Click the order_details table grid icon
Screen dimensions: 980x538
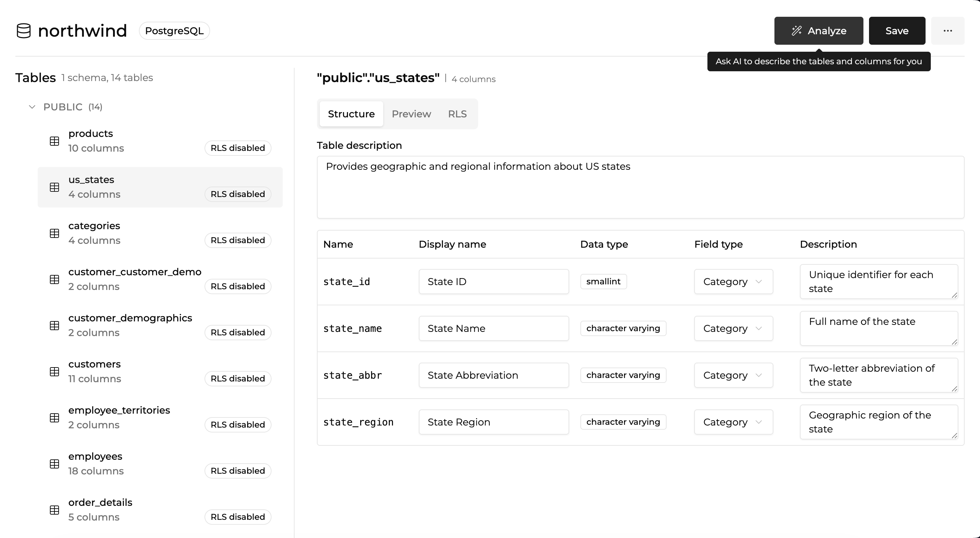point(54,510)
